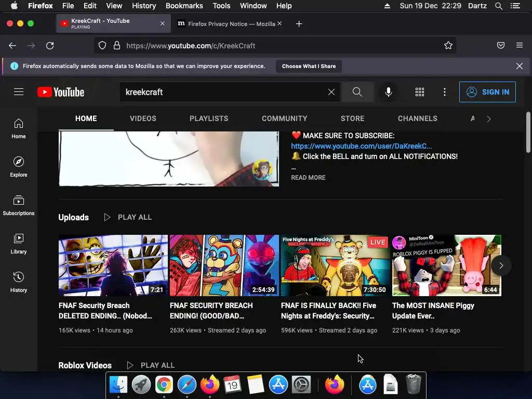532x399 pixels.
Task: Click the Roblox Videos section heading
Action: 85,365
